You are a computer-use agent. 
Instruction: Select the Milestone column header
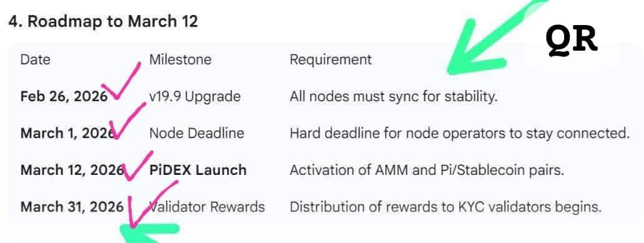tap(180, 59)
